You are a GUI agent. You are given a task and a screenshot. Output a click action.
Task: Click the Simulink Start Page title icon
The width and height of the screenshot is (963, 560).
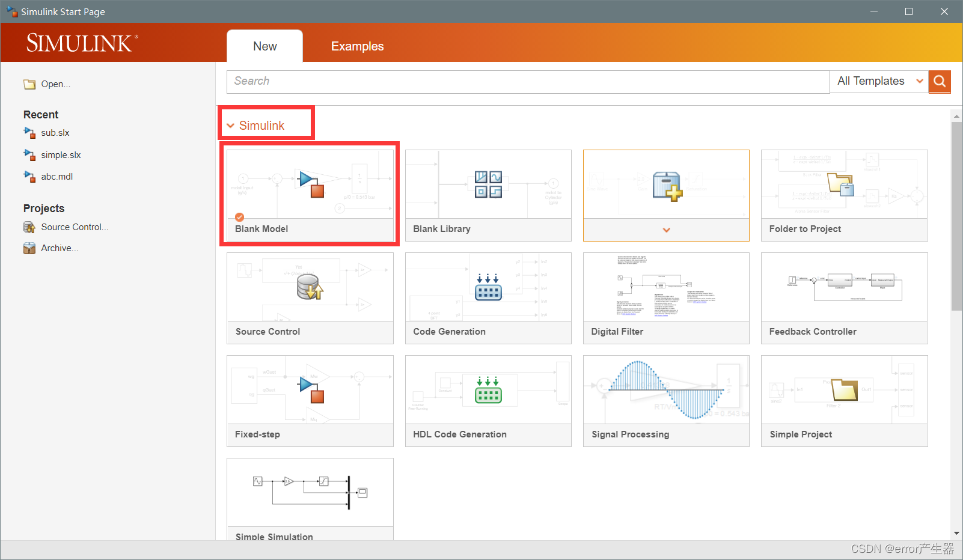pos(12,11)
